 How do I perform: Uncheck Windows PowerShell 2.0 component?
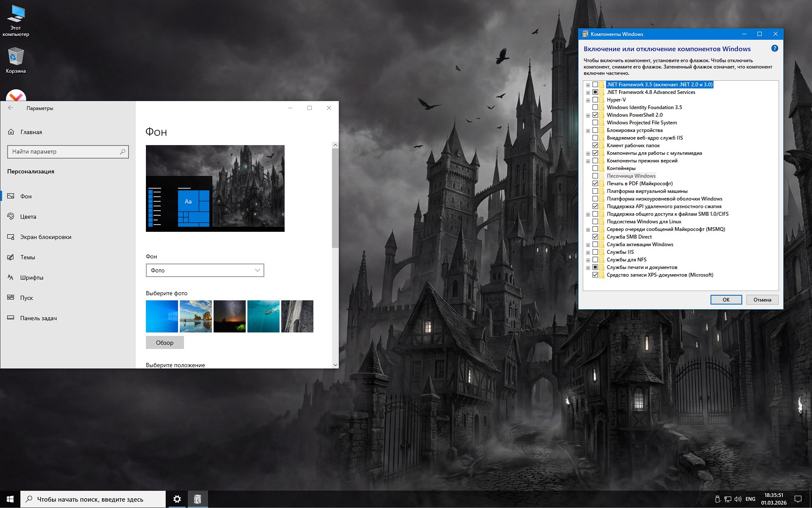595,115
